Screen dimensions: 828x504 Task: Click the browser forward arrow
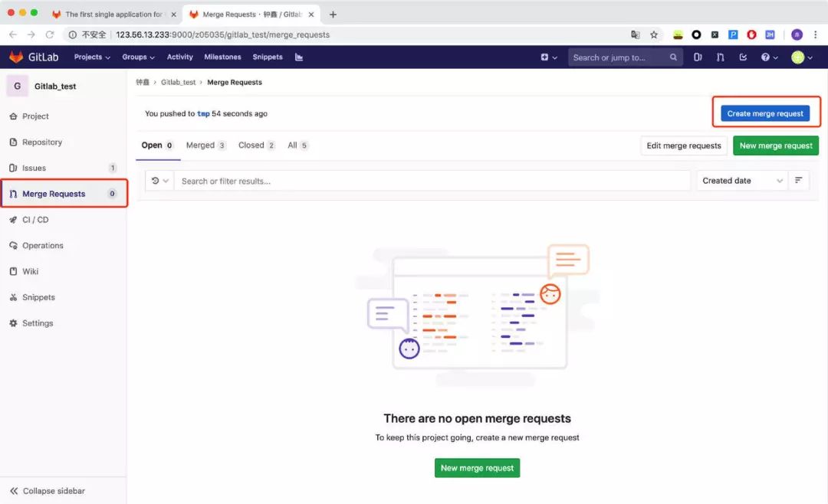tap(31, 34)
